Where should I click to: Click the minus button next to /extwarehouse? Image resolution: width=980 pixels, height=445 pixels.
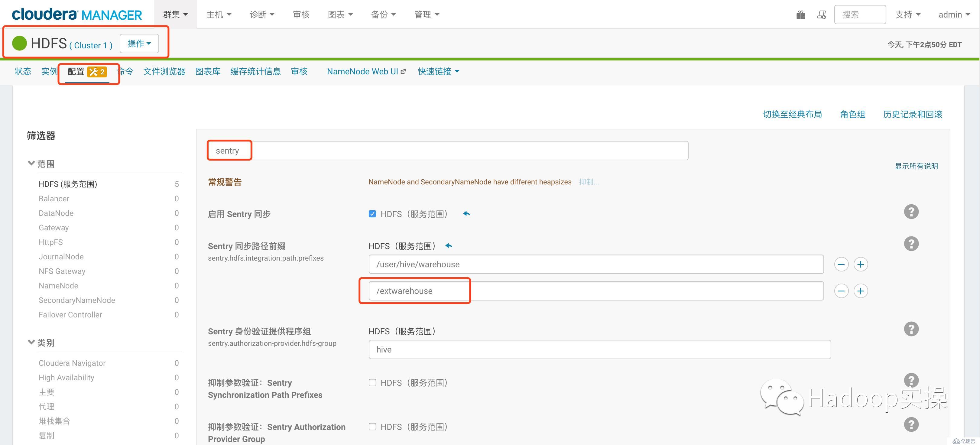pyautogui.click(x=841, y=291)
